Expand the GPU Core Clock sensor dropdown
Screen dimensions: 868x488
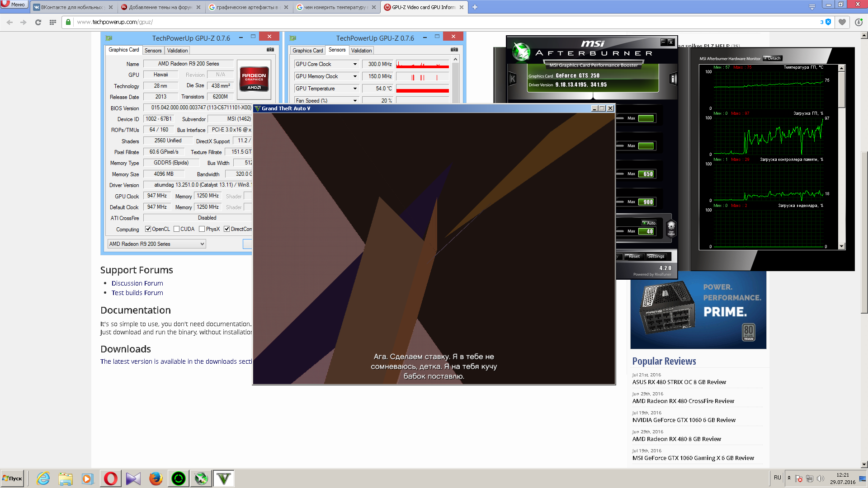pos(355,64)
